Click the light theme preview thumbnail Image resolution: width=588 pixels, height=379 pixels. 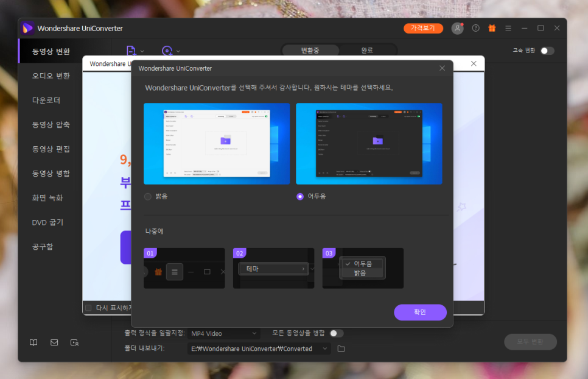217,144
